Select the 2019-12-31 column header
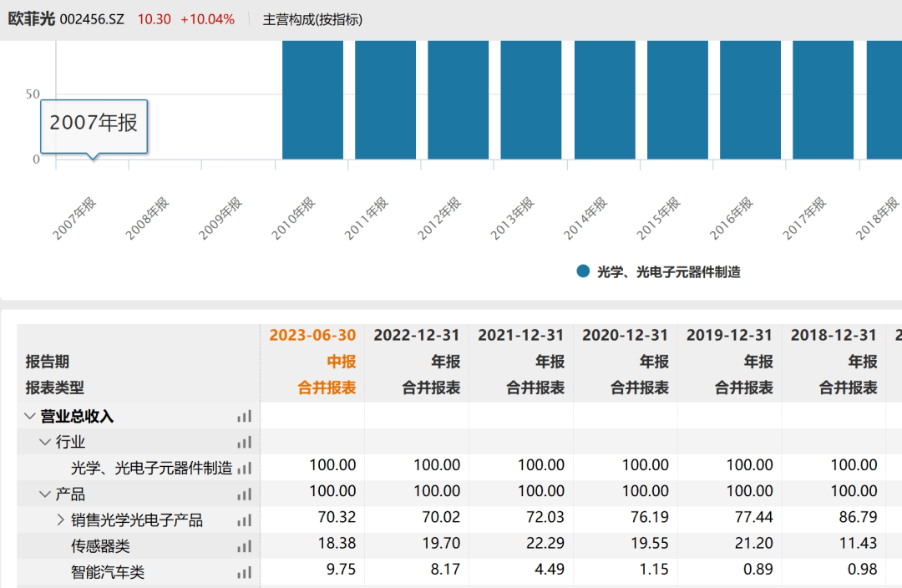Image resolution: width=902 pixels, height=588 pixels. (x=729, y=335)
